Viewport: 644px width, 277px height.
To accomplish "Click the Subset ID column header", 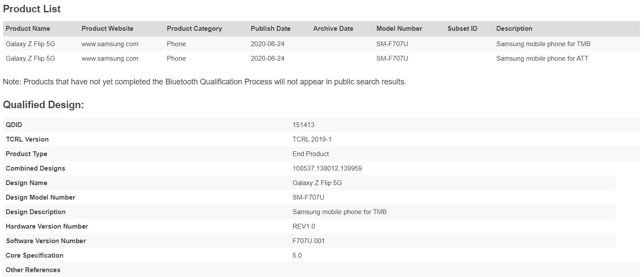I will (462, 29).
